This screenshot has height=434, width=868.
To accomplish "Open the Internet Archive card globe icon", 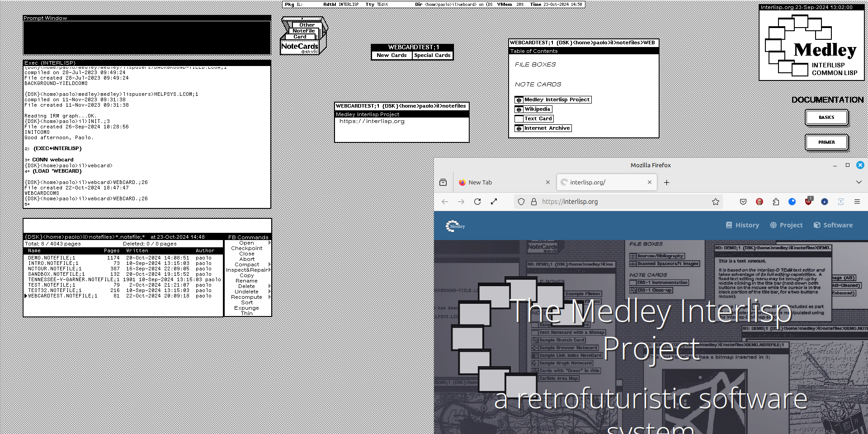I will (519, 128).
